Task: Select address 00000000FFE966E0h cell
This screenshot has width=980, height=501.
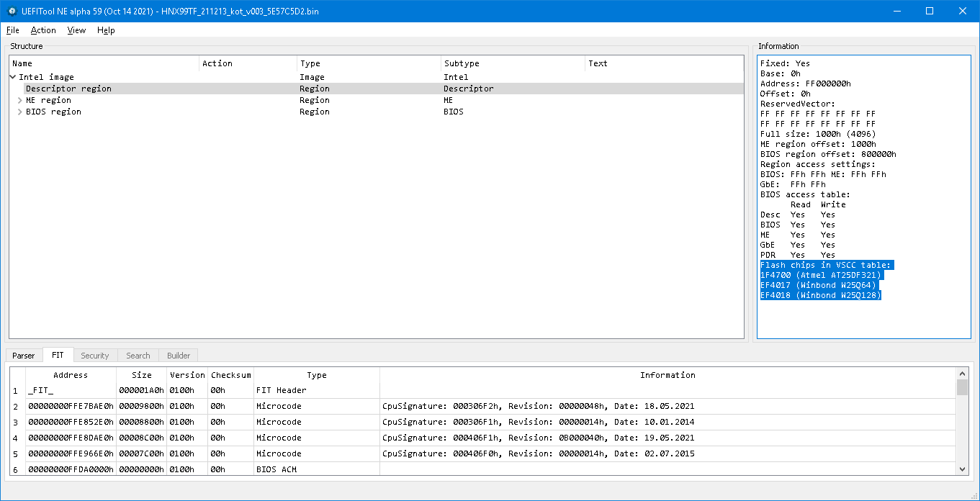Action: (x=71, y=453)
